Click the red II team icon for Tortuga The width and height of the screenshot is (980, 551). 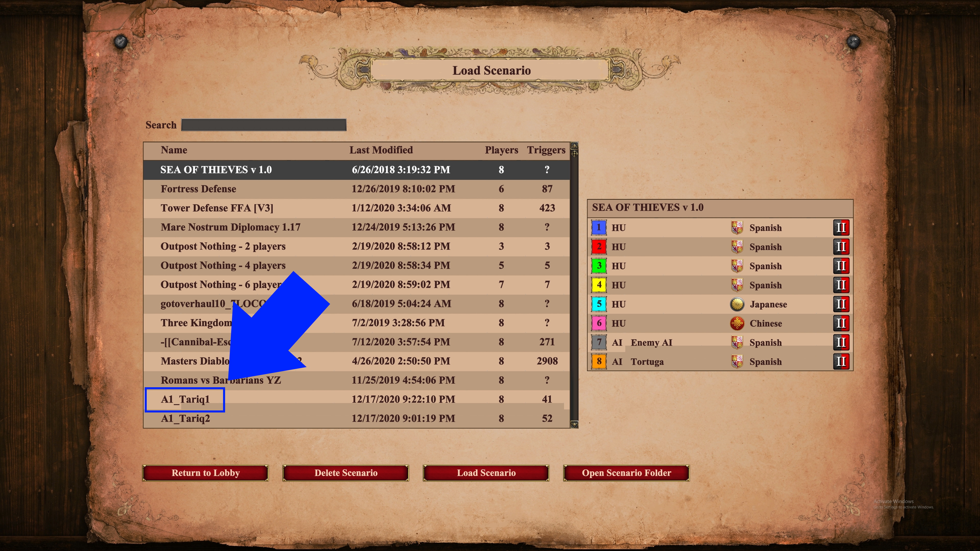tap(841, 362)
